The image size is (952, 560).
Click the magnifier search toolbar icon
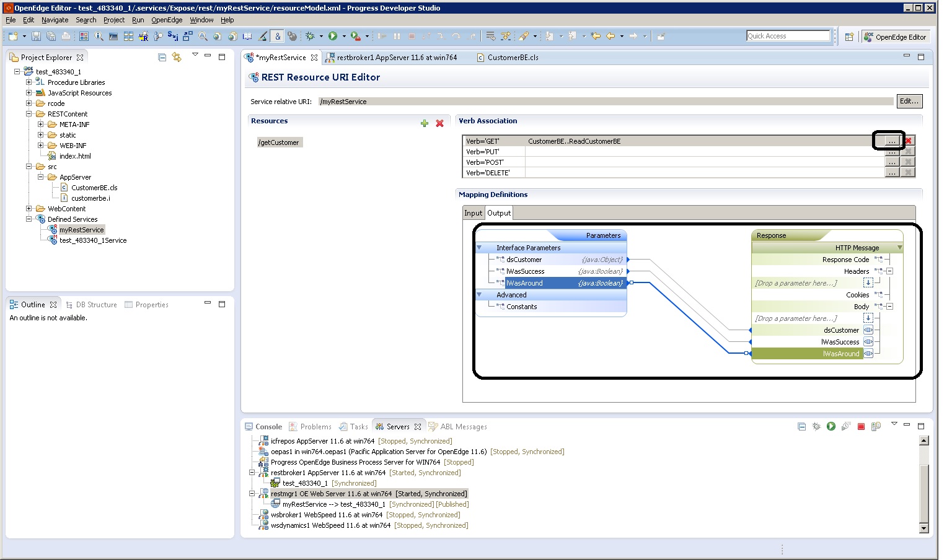(x=203, y=37)
